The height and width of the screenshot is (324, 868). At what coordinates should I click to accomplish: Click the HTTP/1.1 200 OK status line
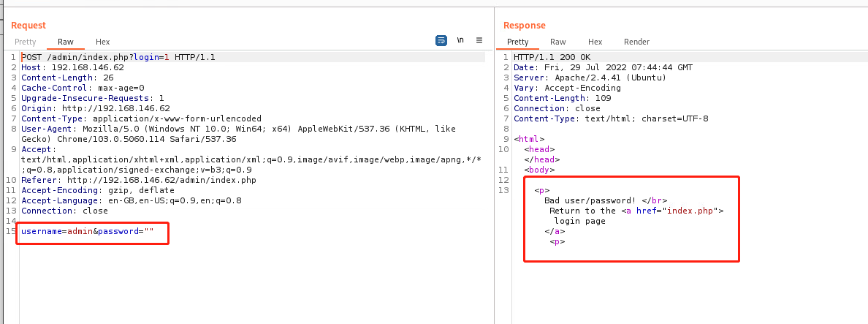click(552, 57)
